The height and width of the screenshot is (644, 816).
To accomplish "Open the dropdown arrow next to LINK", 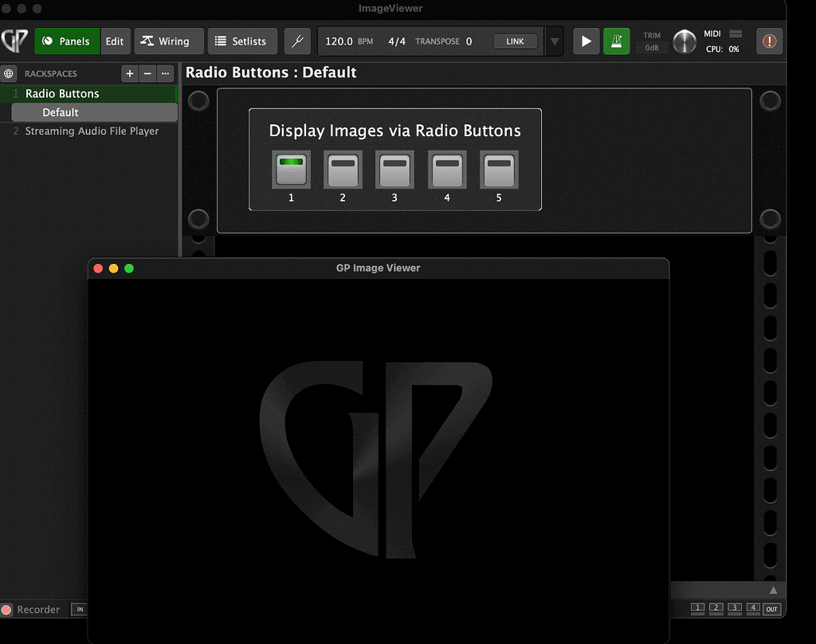I will coord(554,41).
